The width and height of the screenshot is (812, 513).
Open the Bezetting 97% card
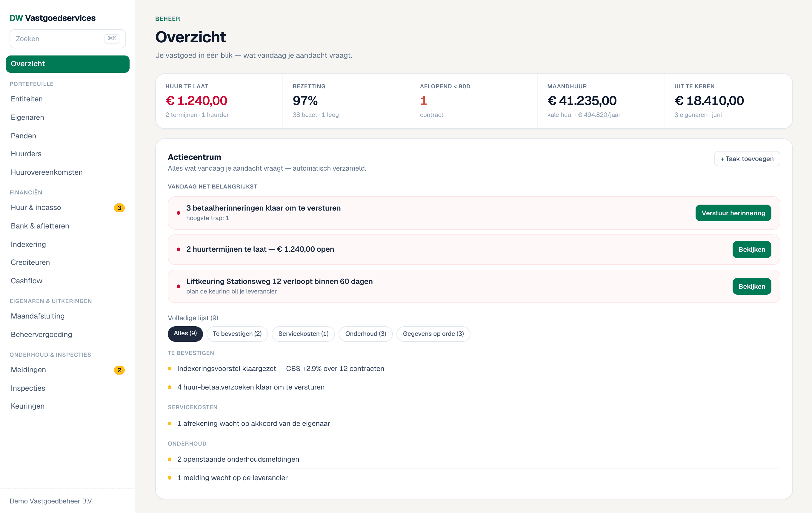[346, 101]
